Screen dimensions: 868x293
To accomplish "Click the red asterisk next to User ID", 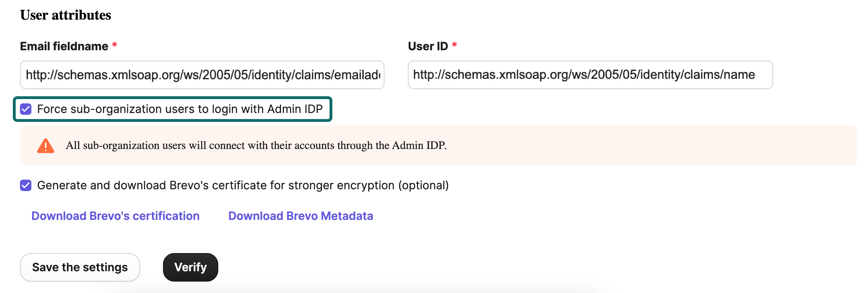I will 454,45.
